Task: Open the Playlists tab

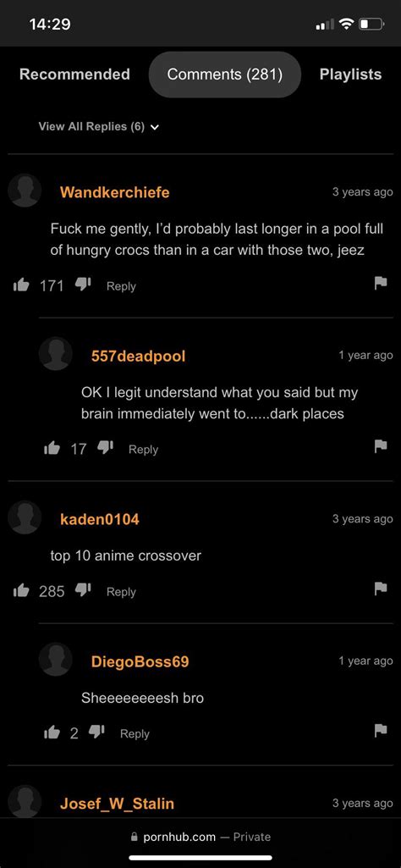Action: coord(351,75)
